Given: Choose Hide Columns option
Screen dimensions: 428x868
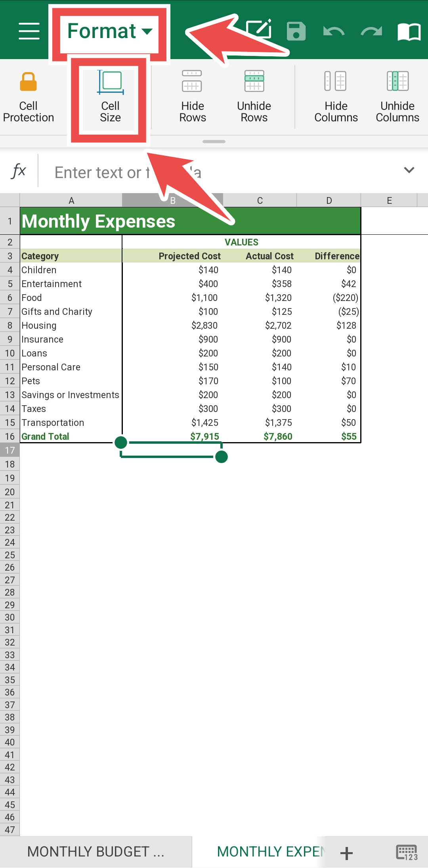Looking at the screenshot, I should tap(336, 98).
